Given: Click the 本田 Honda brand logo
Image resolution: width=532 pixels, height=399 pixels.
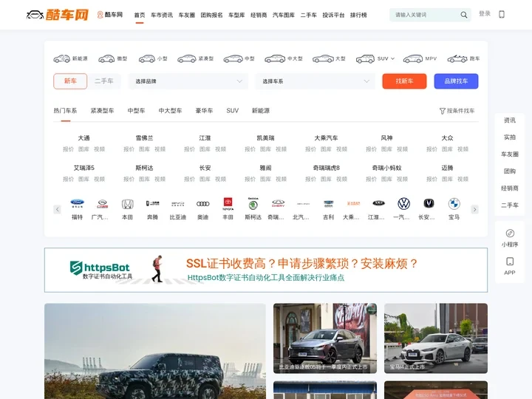Looking at the screenshot, I should [128, 204].
